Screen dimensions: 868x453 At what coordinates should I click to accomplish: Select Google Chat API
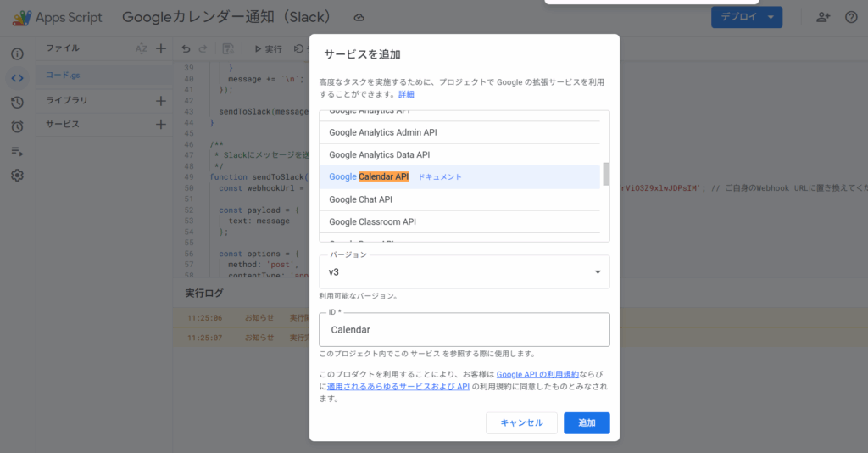coord(459,199)
